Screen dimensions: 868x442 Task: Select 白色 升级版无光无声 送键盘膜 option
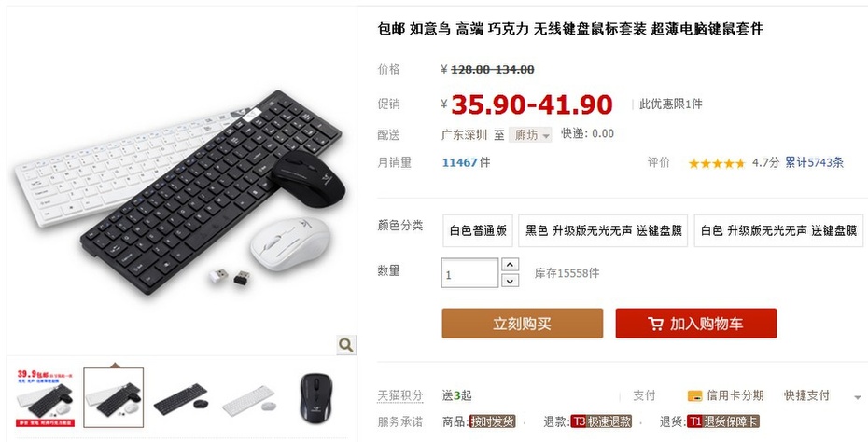pyautogui.click(x=778, y=230)
